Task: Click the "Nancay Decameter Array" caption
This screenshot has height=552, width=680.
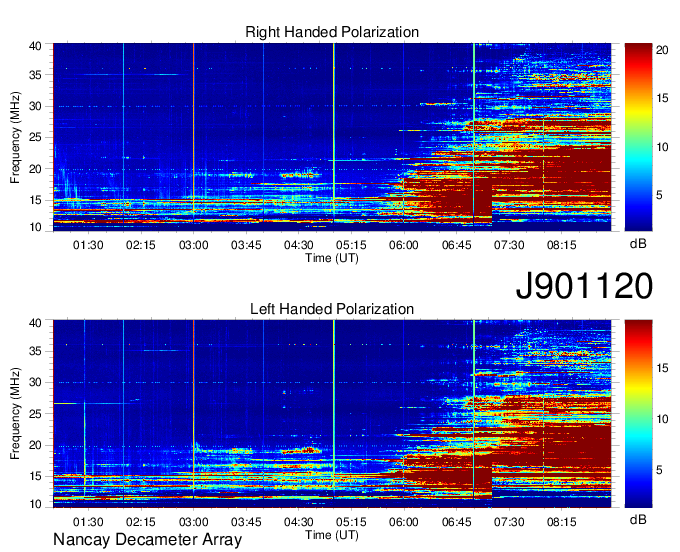Action: [x=147, y=540]
